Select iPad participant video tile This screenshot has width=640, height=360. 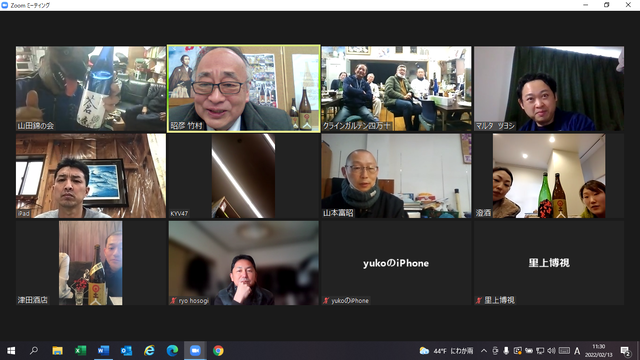[x=91, y=176]
